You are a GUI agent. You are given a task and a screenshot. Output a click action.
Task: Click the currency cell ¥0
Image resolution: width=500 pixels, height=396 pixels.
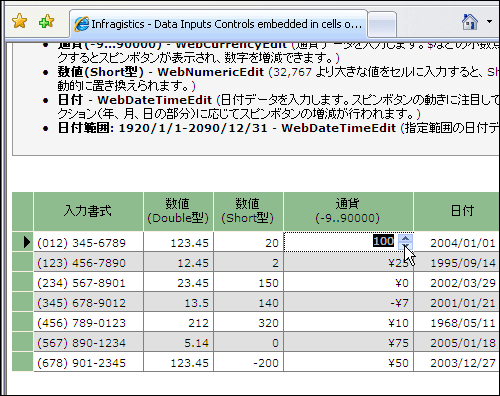pos(348,282)
